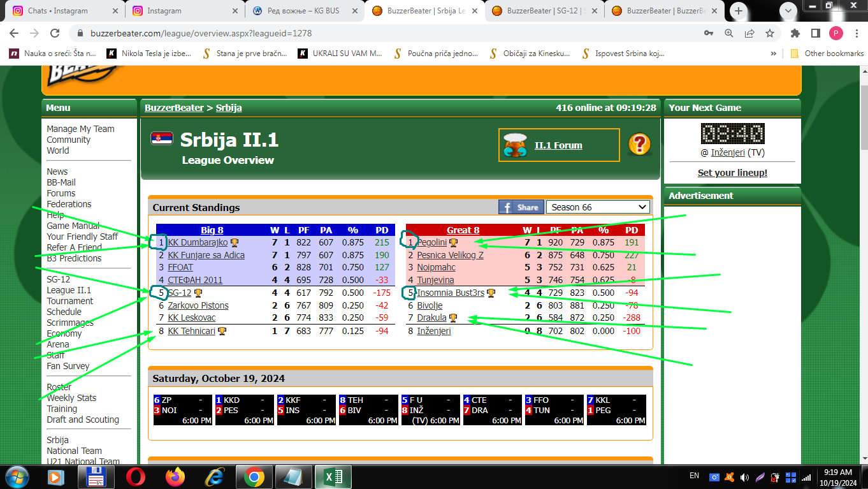This screenshot has height=489, width=868.
Task: Click trophy icon next to Pegolini
Action: tap(453, 243)
